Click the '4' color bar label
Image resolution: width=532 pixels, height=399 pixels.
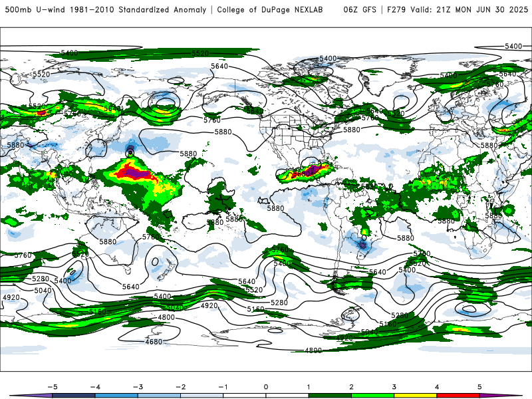[x=437, y=387]
